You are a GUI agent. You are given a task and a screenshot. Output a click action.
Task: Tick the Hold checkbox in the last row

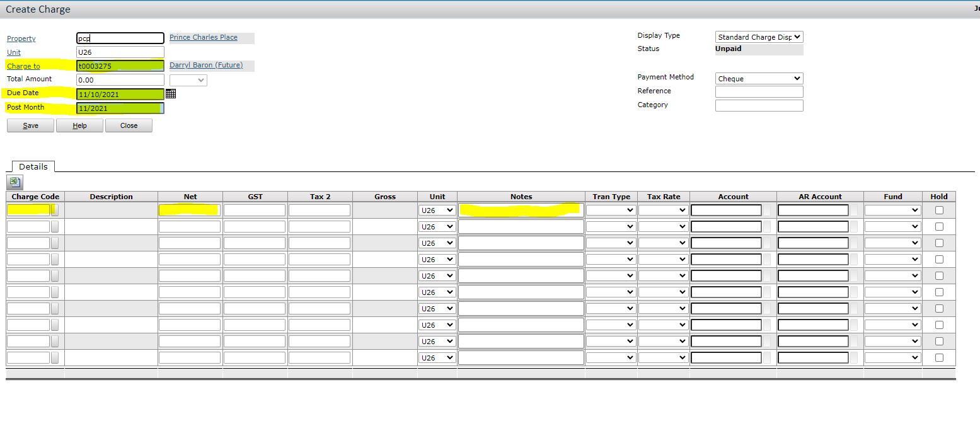pos(939,358)
